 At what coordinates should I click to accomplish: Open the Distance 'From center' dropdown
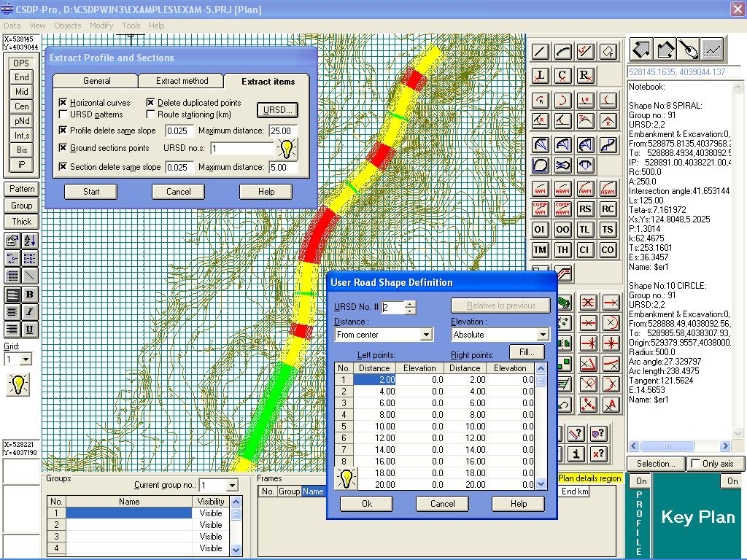[x=426, y=335]
